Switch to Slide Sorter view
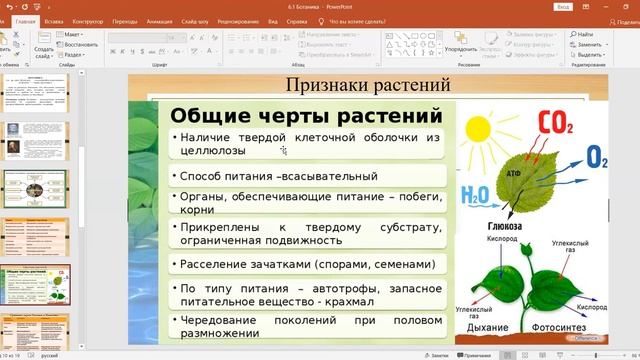640x360 pixels. tap(525, 356)
